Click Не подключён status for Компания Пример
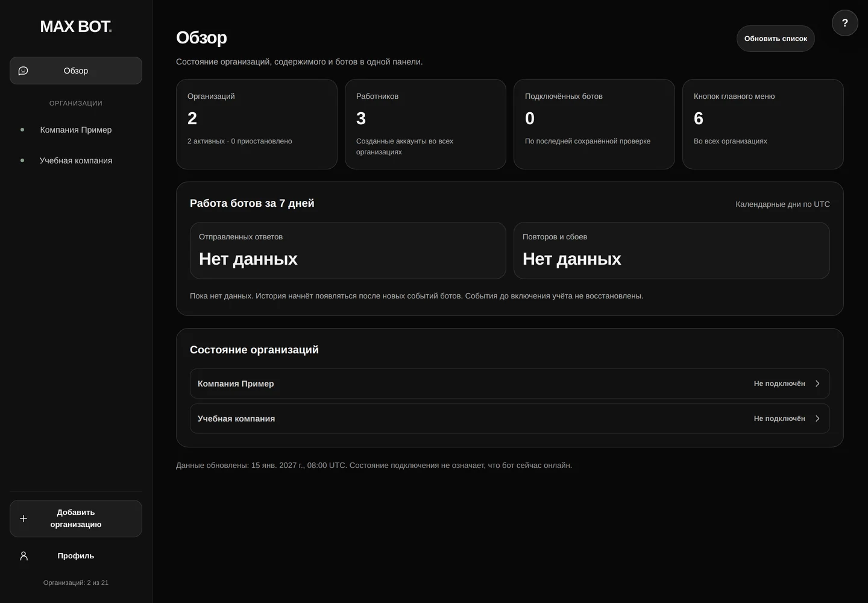This screenshot has height=603, width=868. (779, 384)
